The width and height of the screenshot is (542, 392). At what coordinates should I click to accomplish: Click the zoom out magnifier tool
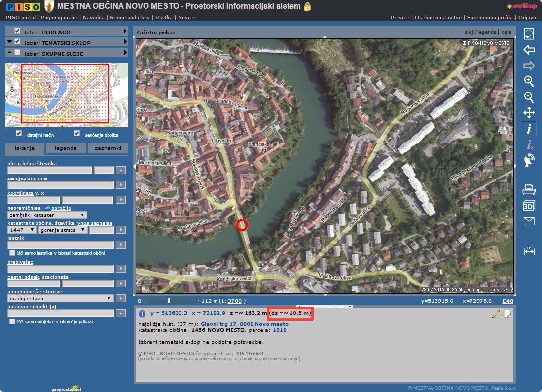click(x=529, y=97)
